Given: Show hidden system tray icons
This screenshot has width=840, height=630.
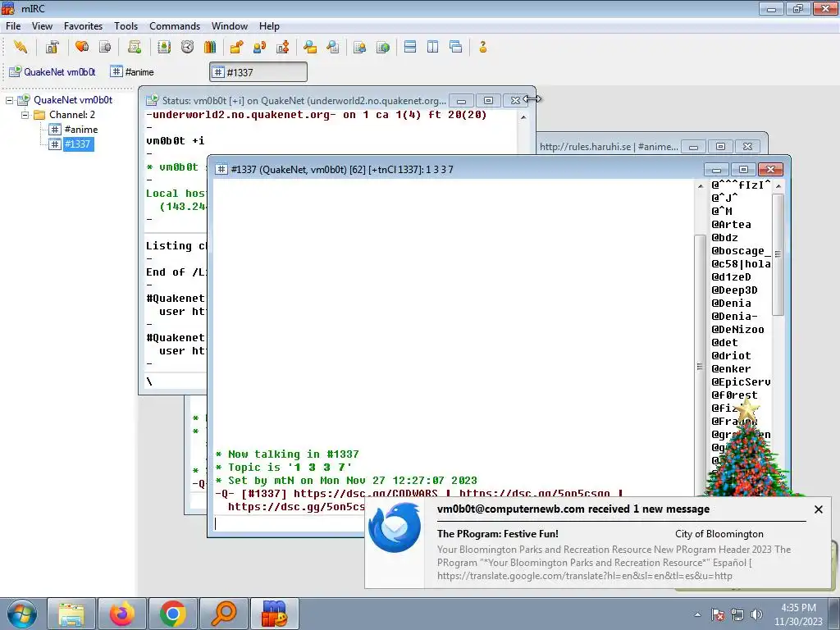Looking at the screenshot, I should (697, 614).
